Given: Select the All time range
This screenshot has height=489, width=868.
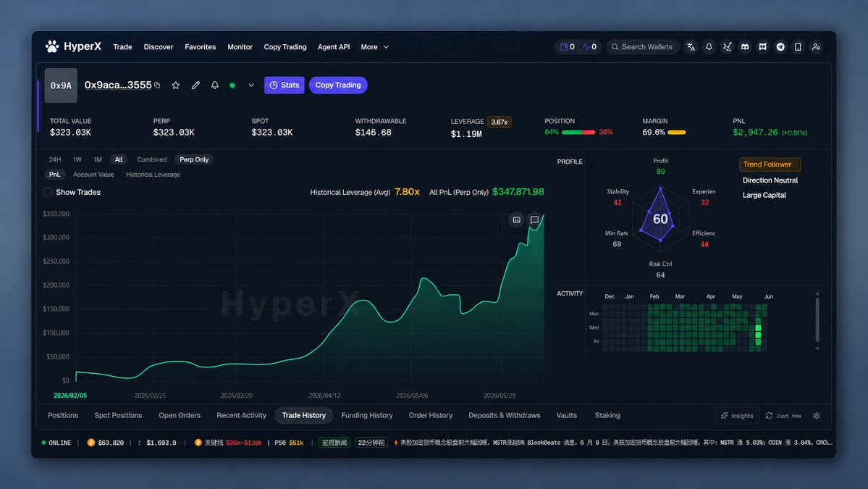Looking at the screenshot, I should pyautogui.click(x=119, y=159).
